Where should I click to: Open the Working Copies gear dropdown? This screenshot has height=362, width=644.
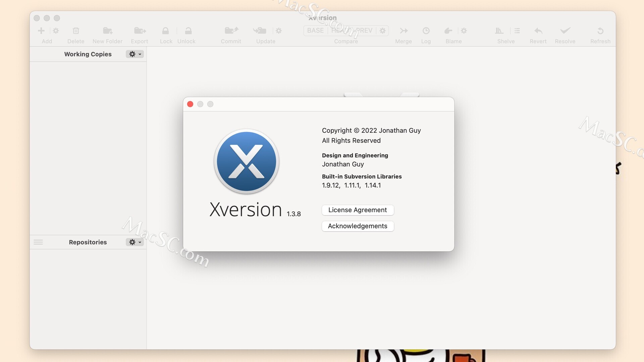click(x=135, y=54)
